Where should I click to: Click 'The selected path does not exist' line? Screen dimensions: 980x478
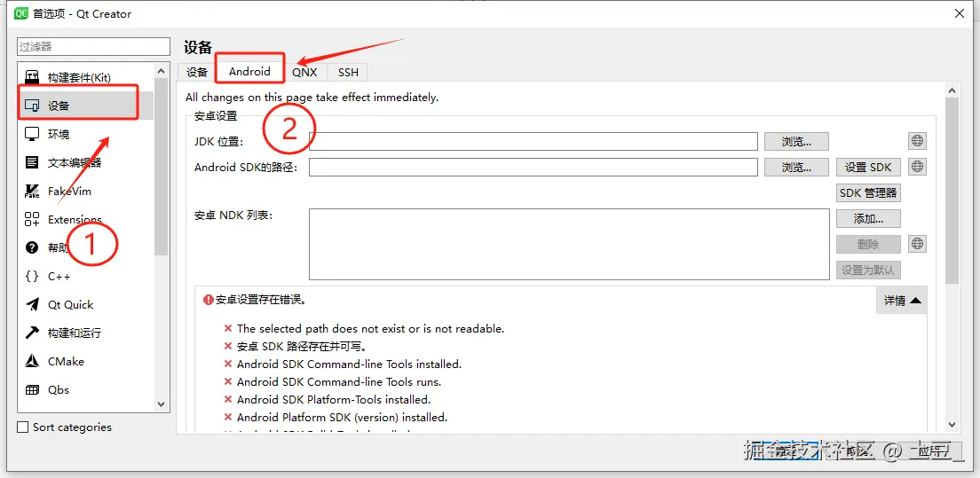[x=371, y=329]
